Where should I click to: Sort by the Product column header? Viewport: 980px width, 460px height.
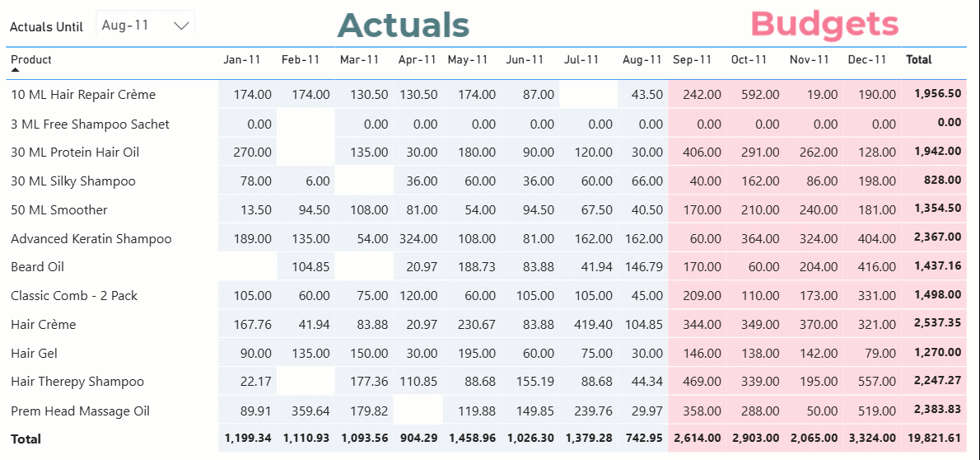pos(31,59)
